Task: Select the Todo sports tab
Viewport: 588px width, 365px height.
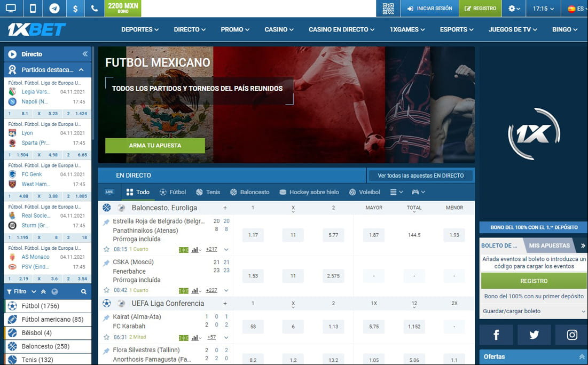Action: pos(138,192)
